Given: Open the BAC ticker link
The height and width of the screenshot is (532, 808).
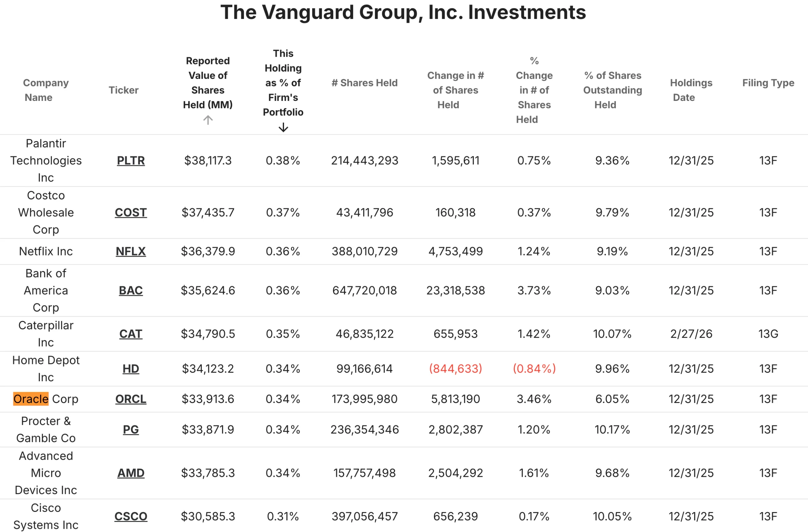Looking at the screenshot, I should (x=131, y=290).
